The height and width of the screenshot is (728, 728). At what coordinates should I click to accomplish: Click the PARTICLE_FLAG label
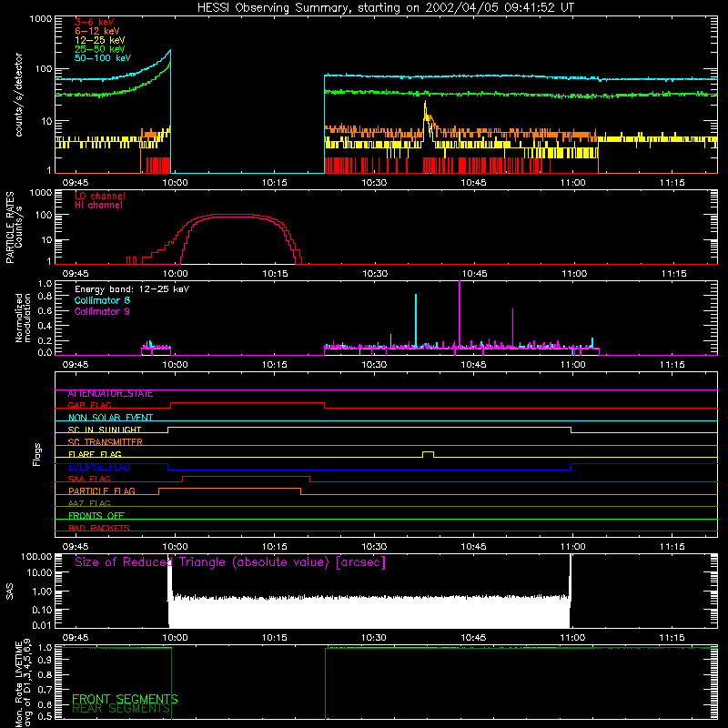[102, 491]
